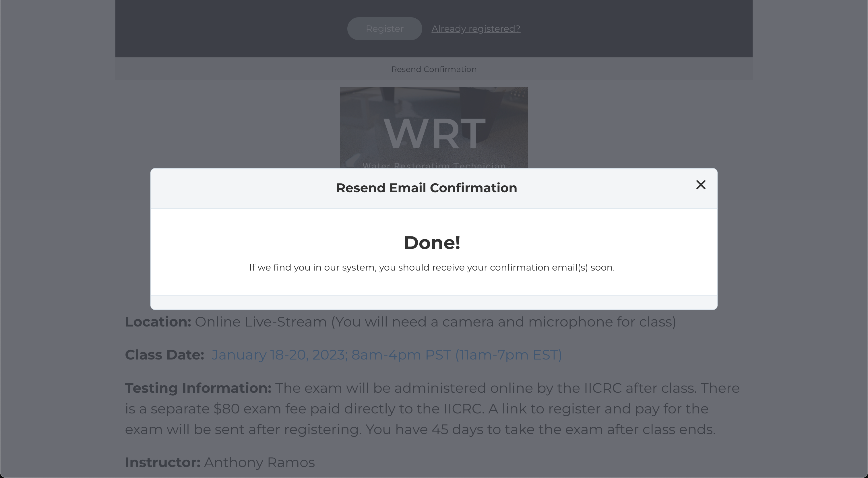Click instructor name Anthony Ramos

[259, 463]
